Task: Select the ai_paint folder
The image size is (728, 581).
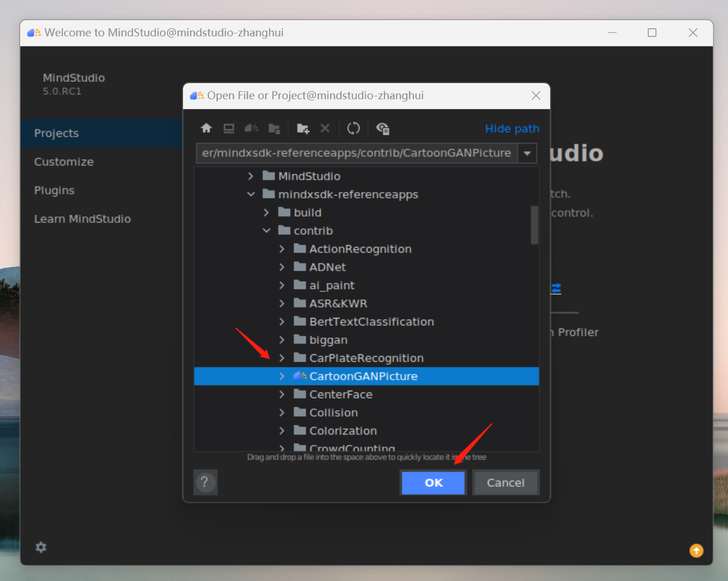Action: pos(367,285)
